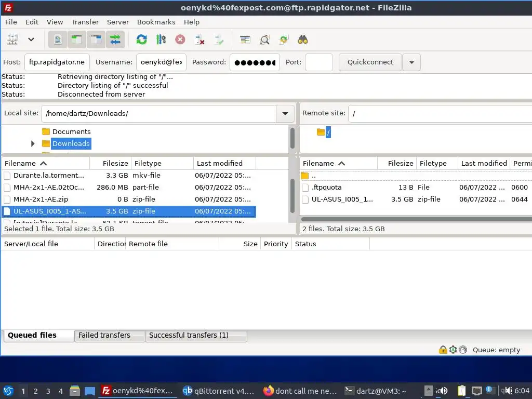The height and width of the screenshot is (399, 532).
Task: Click local file list vertical scrollbar
Action: 292,196
